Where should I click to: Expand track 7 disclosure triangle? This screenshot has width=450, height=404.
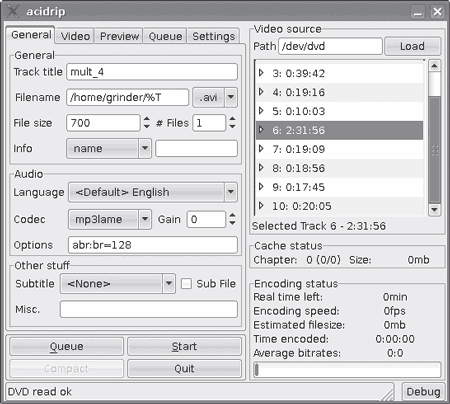261,149
